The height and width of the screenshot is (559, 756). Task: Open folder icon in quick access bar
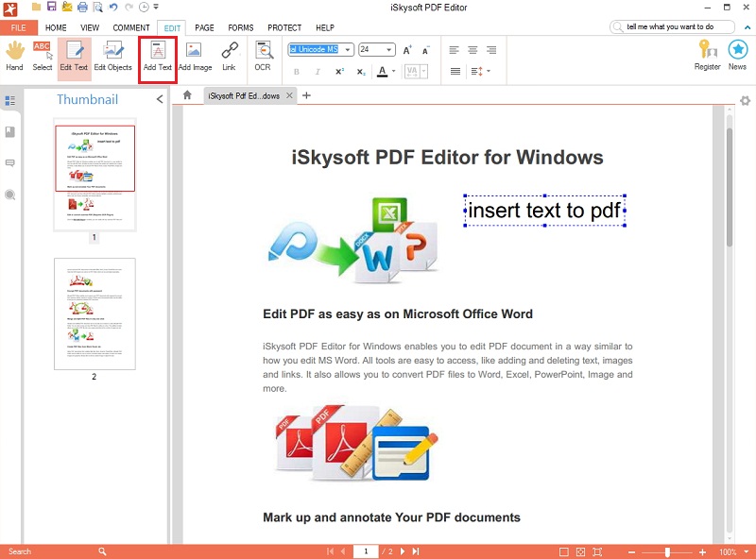coord(36,7)
